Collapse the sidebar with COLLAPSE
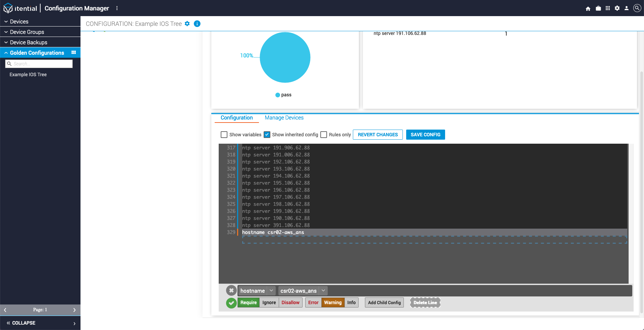The width and height of the screenshot is (644, 330). [21, 323]
